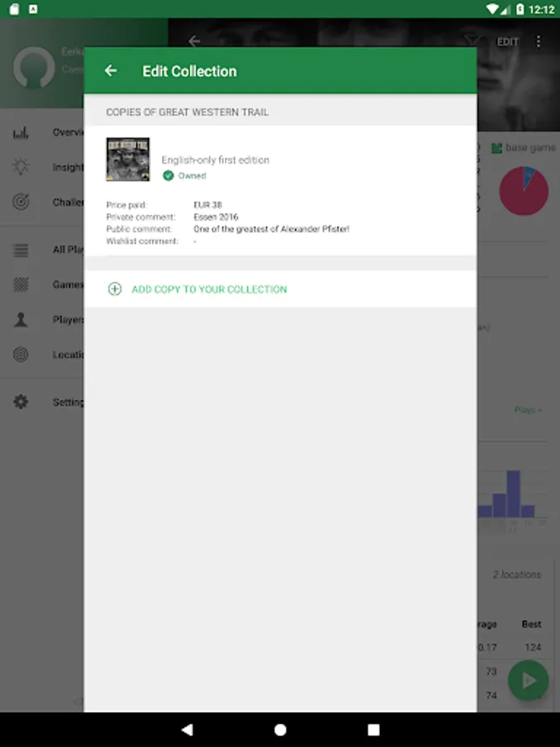
Task: Open Players person icon in sidebar
Action: 21,320
